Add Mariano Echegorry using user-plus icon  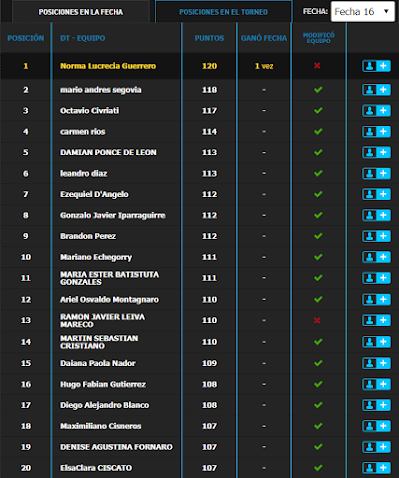pyautogui.click(x=376, y=257)
